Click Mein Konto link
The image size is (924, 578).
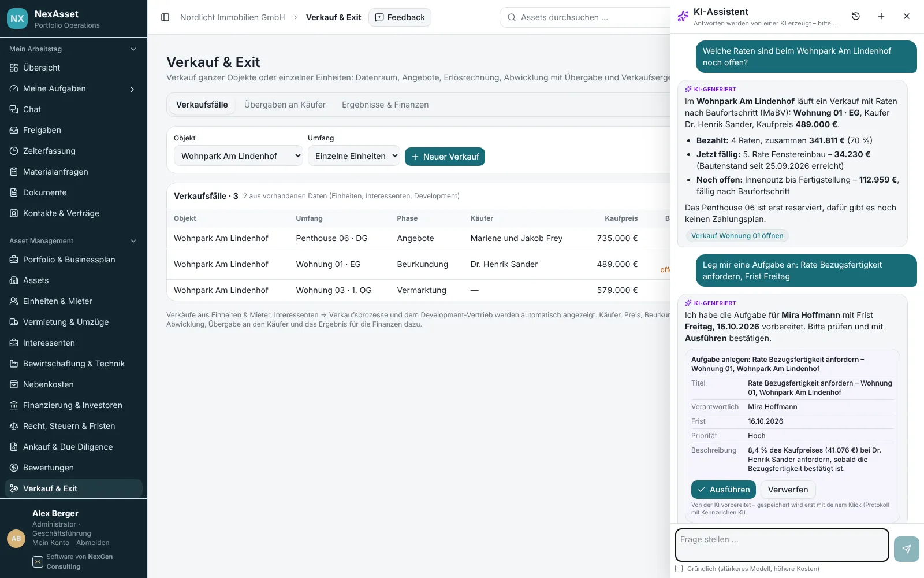pyautogui.click(x=51, y=543)
